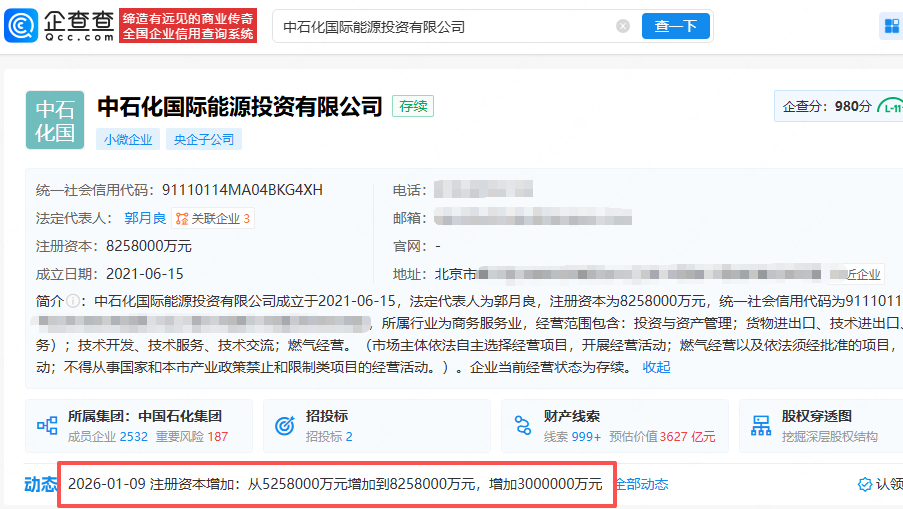Click the 企查分 980分 score text
The height and width of the screenshot is (509, 903).
827,106
